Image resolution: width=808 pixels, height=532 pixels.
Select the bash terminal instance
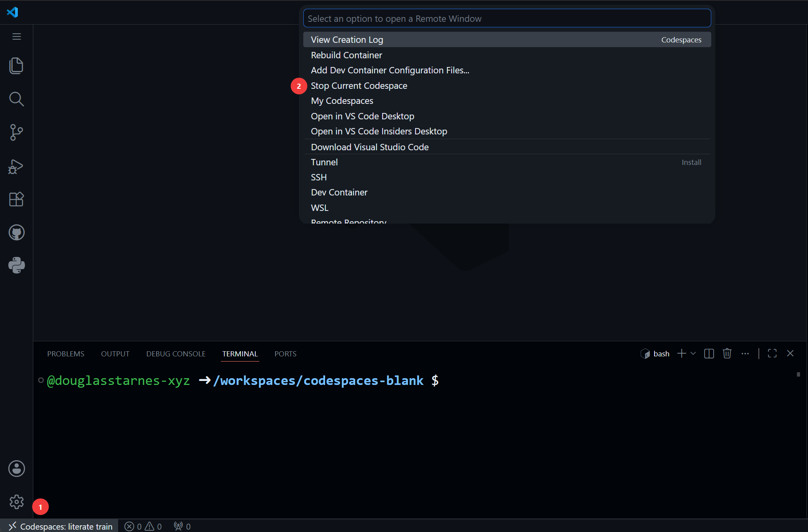coord(655,353)
